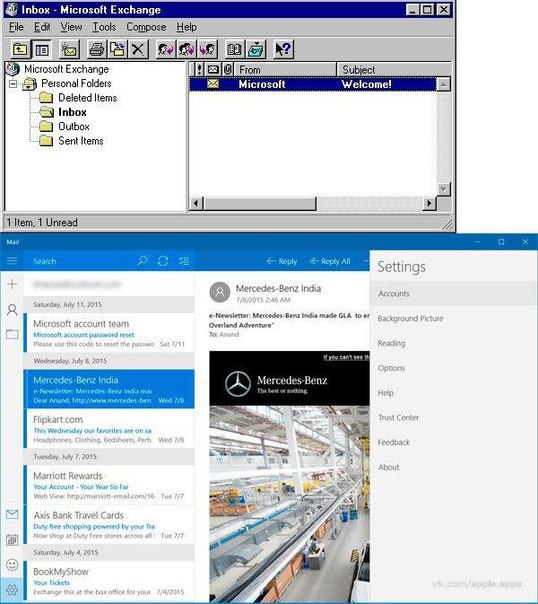
Task: Click the plus new mail icon
Action: click(12, 284)
